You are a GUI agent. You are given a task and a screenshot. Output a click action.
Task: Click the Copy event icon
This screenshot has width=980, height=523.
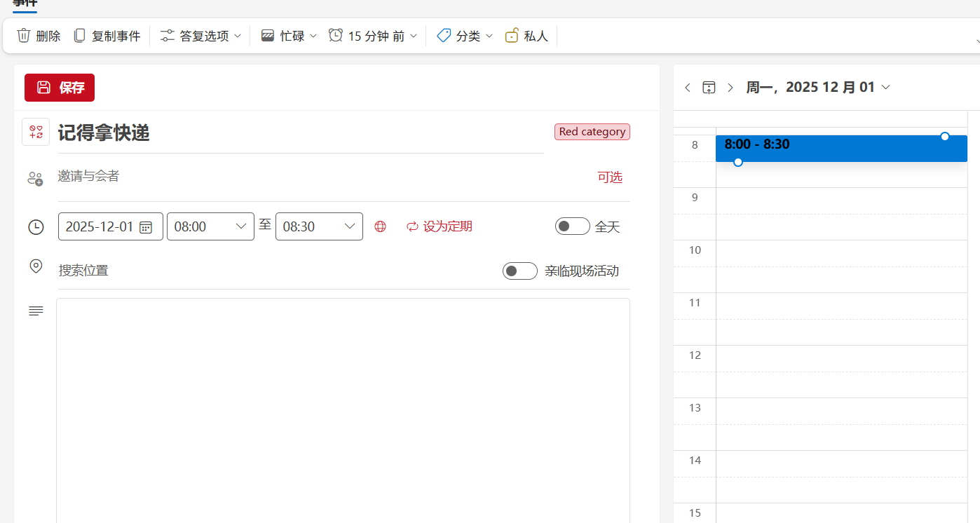(x=80, y=36)
